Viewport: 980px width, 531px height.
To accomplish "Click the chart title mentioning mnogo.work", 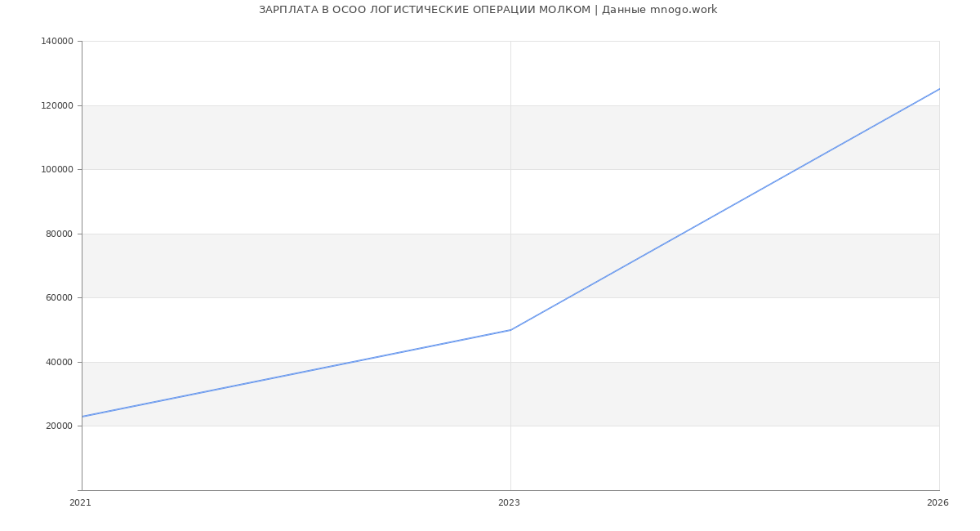I will (488, 10).
